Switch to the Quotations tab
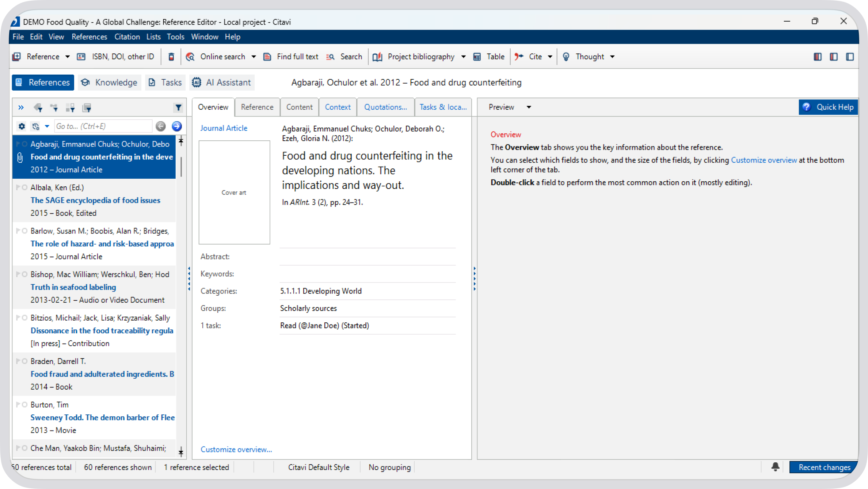 click(385, 107)
